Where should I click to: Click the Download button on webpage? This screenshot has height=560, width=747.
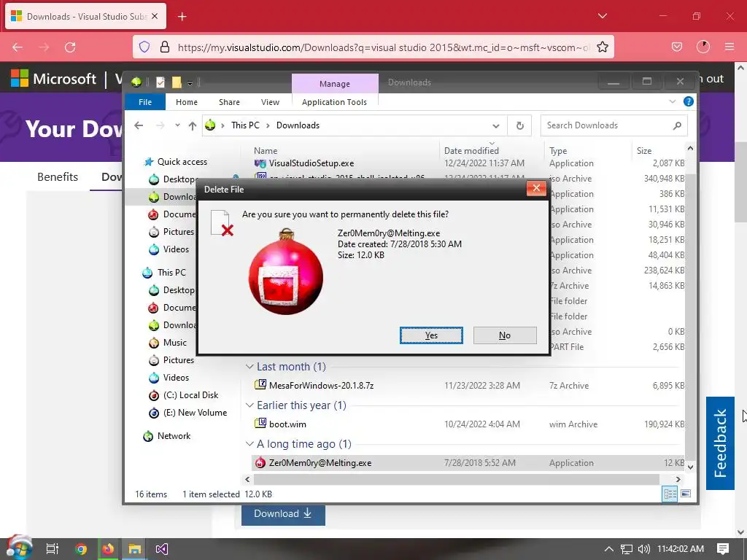click(x=283, y=514)
